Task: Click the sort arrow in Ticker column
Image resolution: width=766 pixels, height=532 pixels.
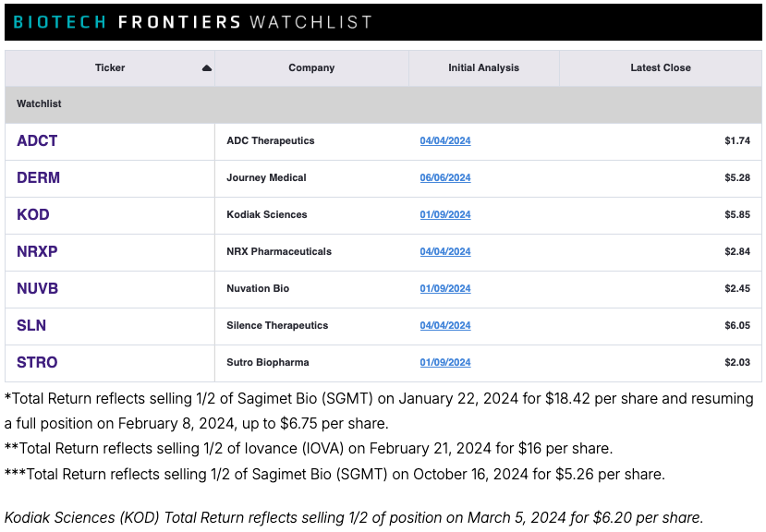Action: tap(207, 68)
